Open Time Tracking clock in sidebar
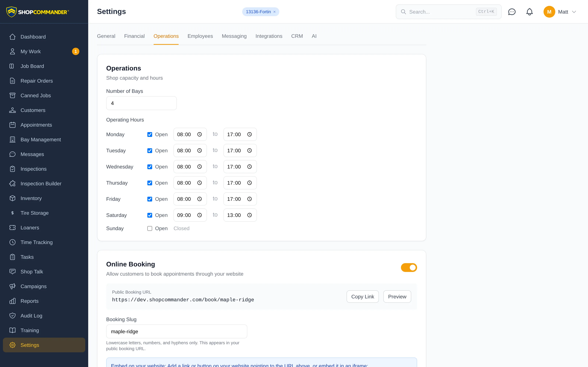The image size is (588, 367). pos(12,242)
